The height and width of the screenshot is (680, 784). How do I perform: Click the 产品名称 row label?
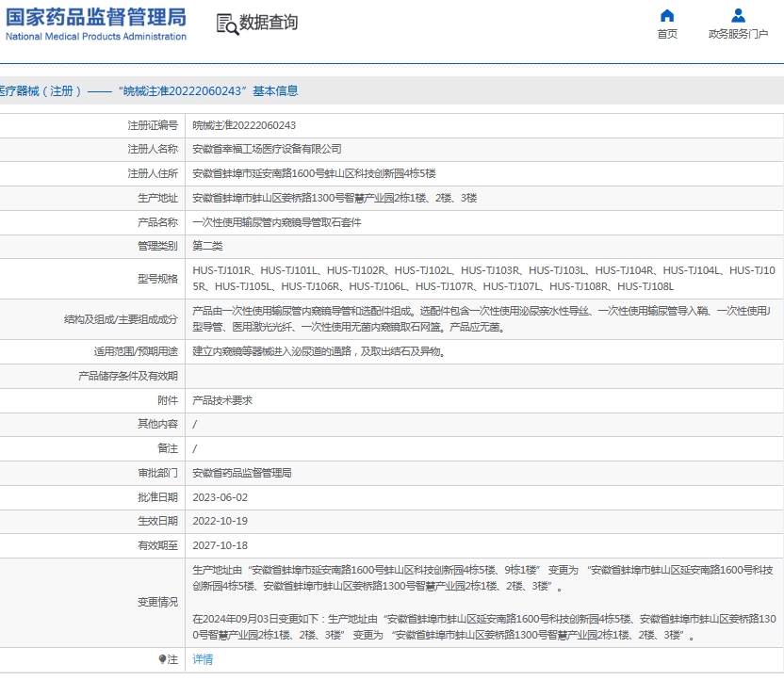coord(157,222)
